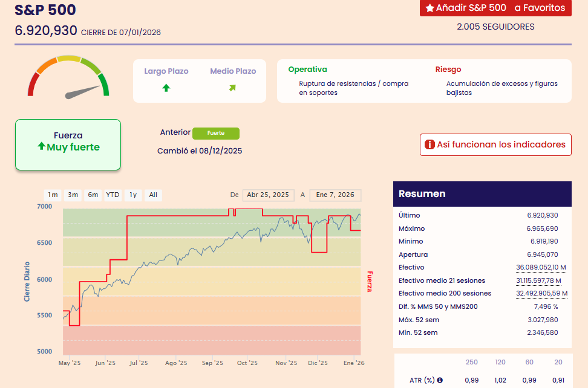588x388 pixels.
Task: Click Efectivo medio 21 sesiones value
Action: click(538, 280)
